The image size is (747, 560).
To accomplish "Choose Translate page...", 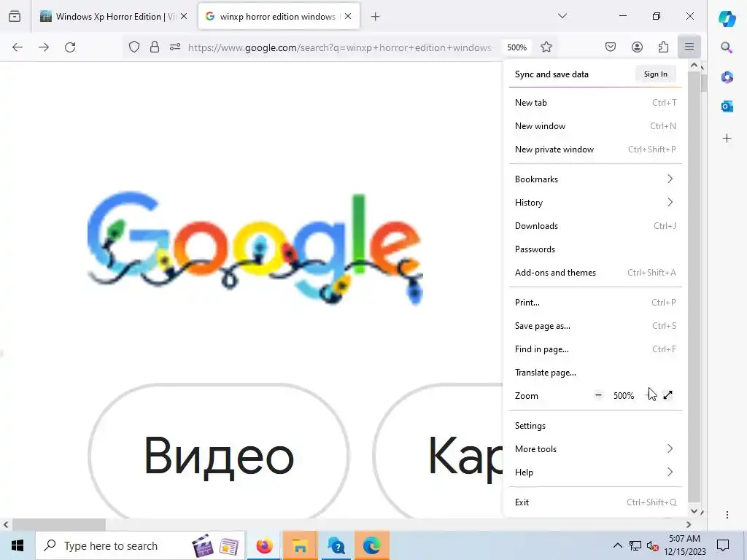I will coord(595,373).
